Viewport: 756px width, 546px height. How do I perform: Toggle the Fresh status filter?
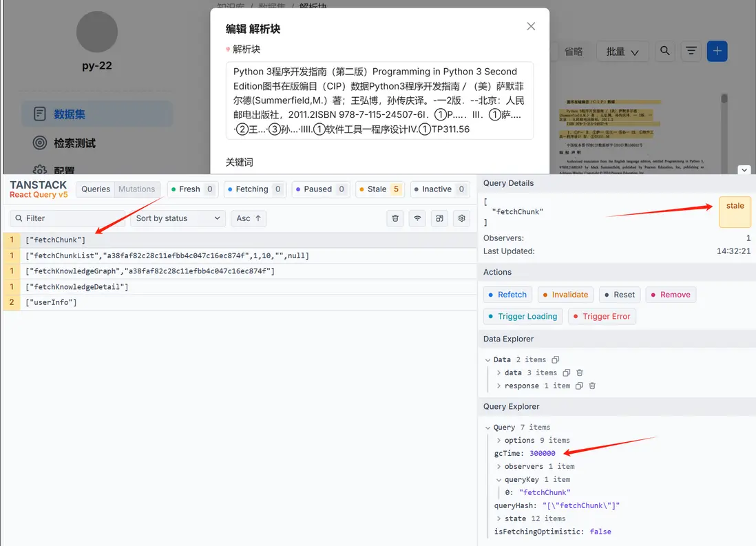(x=192, y=189)
